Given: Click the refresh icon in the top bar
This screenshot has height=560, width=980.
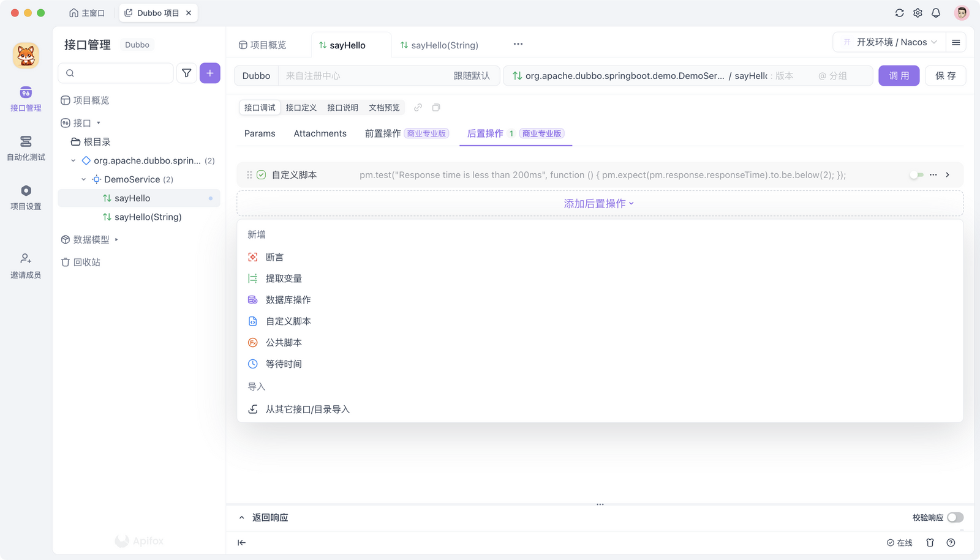Looking at the screenshot, I should tap(899, 12).
